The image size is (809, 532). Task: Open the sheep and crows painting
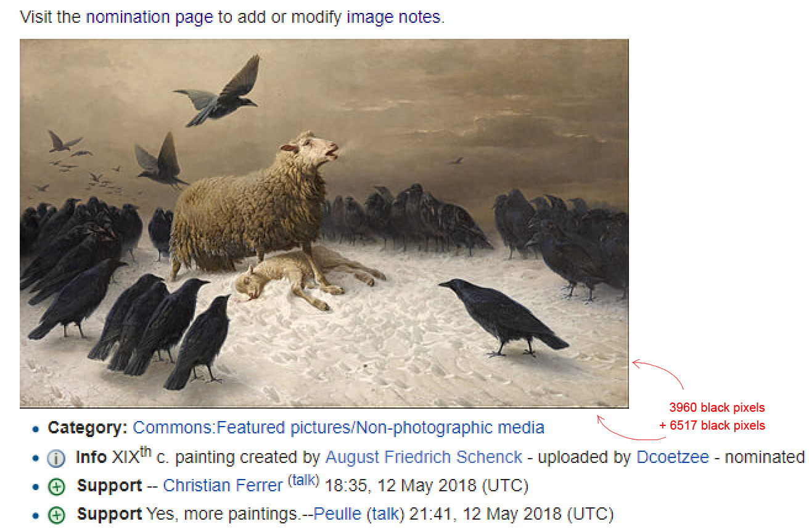pyautogui.click(x=324, y=223)
